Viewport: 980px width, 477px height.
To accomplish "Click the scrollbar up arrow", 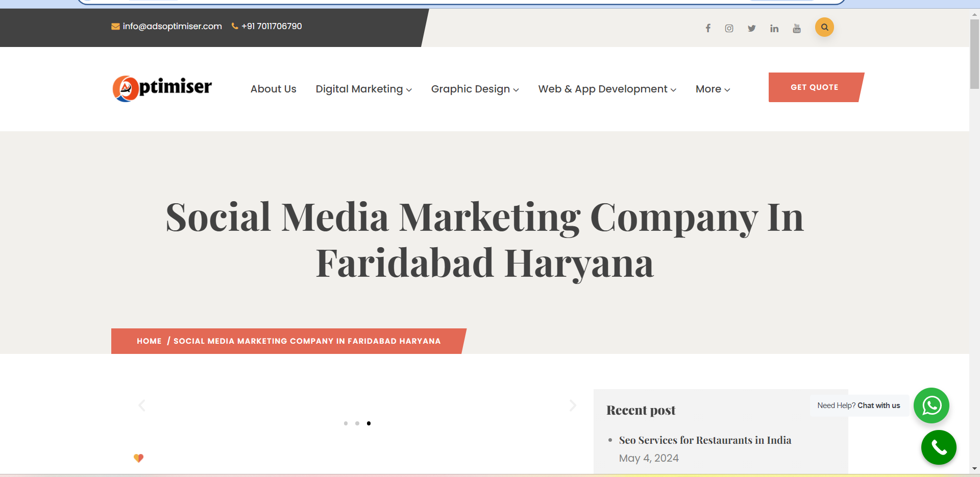I will (974, 15).
